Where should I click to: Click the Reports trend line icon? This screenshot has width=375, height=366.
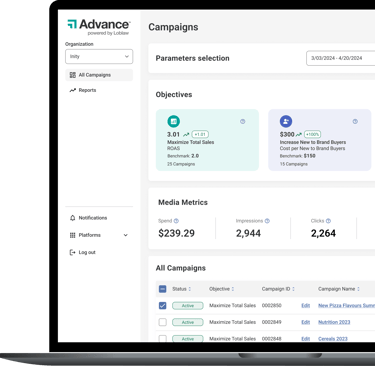tap(72, 90)
